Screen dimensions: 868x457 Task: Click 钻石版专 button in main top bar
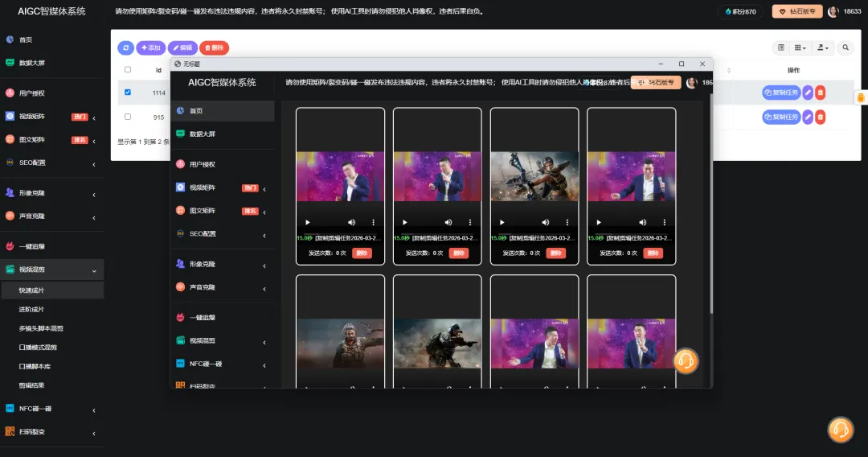tap(797, 11)
